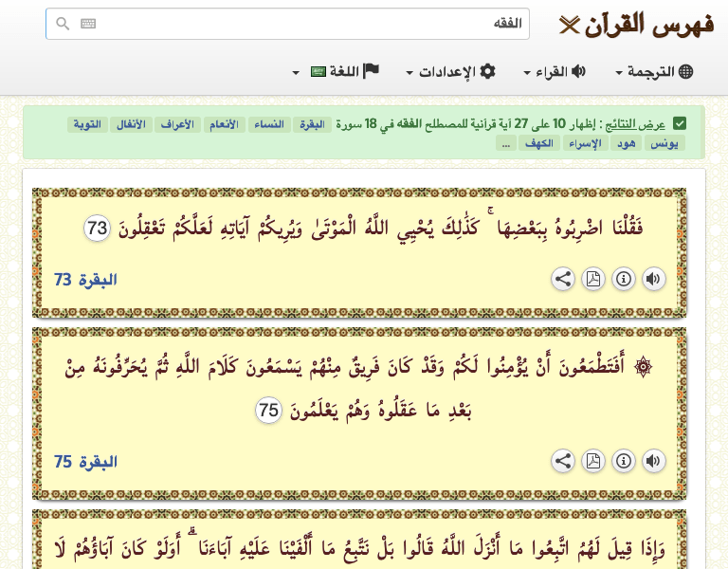The height and width of the screenshot is (569, 728).
Task: Open the الترجمة translation dropdown
Action: pos(654,71)
